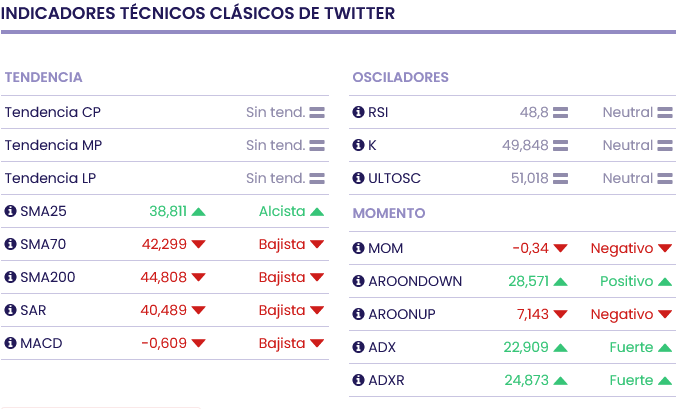This screenshot has height=409, width=676.
Task: Open the SMA200 info icon
Action: pos(11,277)
